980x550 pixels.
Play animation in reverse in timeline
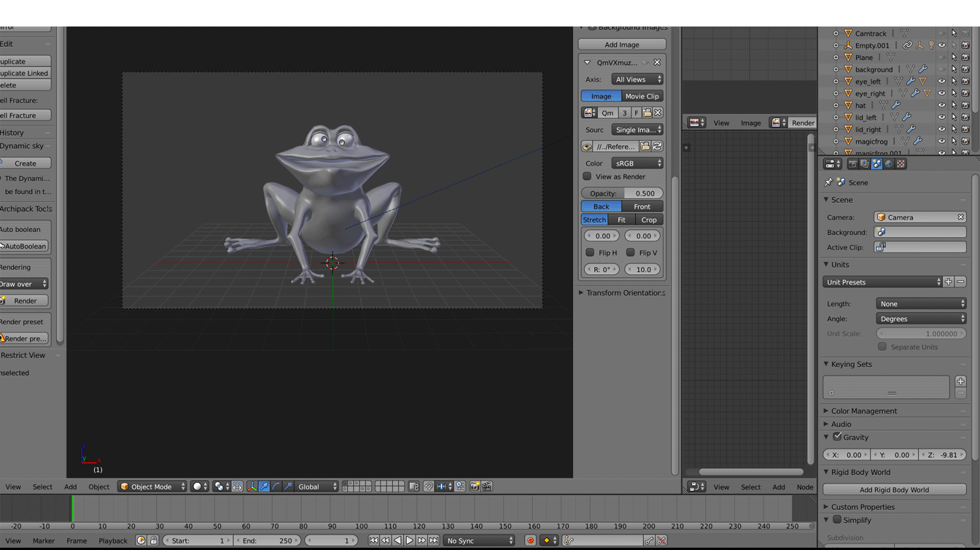tap(397, 541)
